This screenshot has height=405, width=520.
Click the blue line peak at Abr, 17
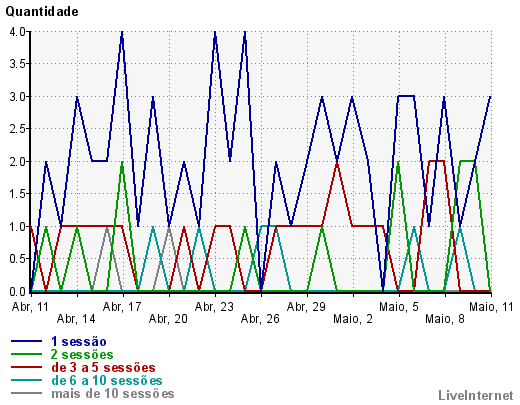pyautogui.click(x=122, y=33)
